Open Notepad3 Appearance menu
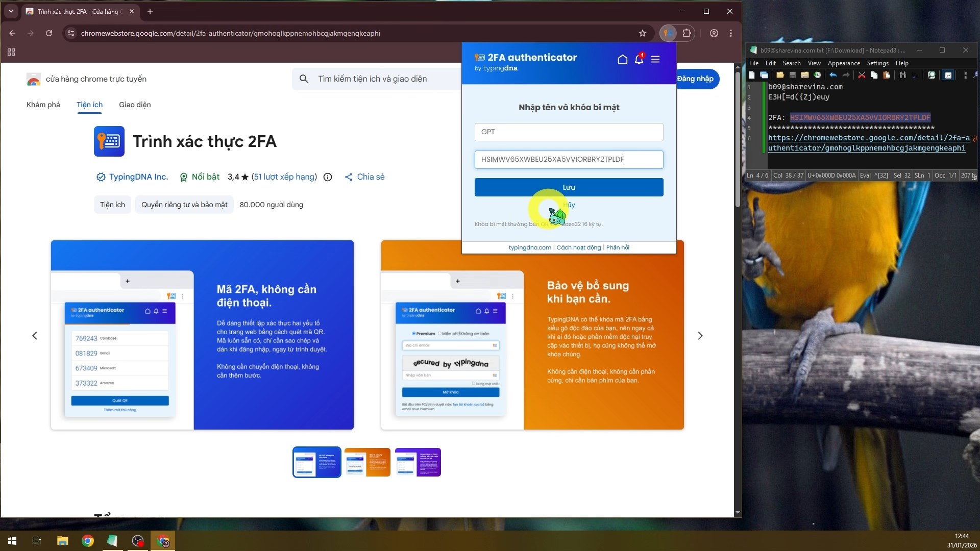This screenshot has width=980, height=551. 844,63
